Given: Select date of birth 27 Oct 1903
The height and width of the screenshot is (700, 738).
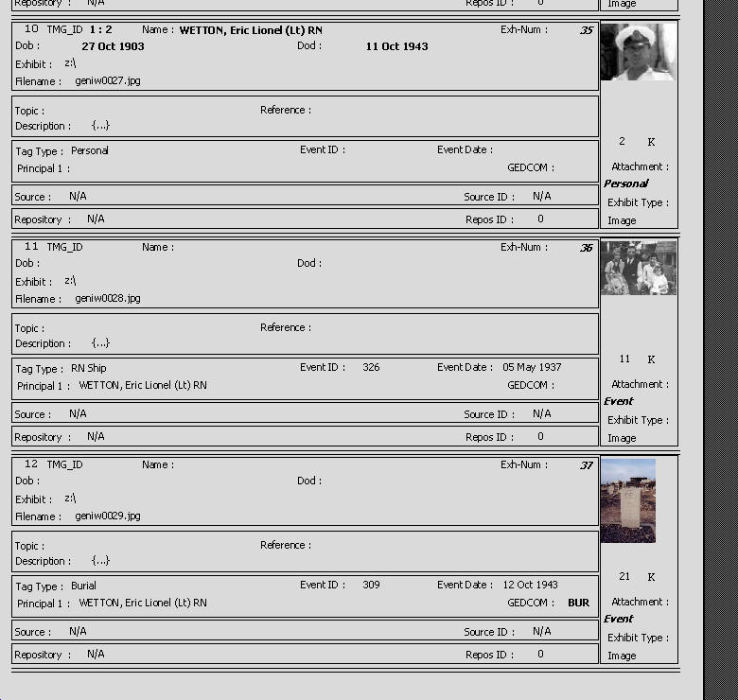Looking at the screenshot, I should (x=113, y=46).
